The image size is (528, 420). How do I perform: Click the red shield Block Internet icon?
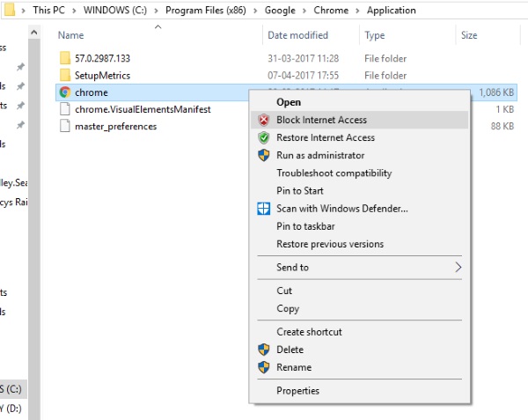[264, 120]
